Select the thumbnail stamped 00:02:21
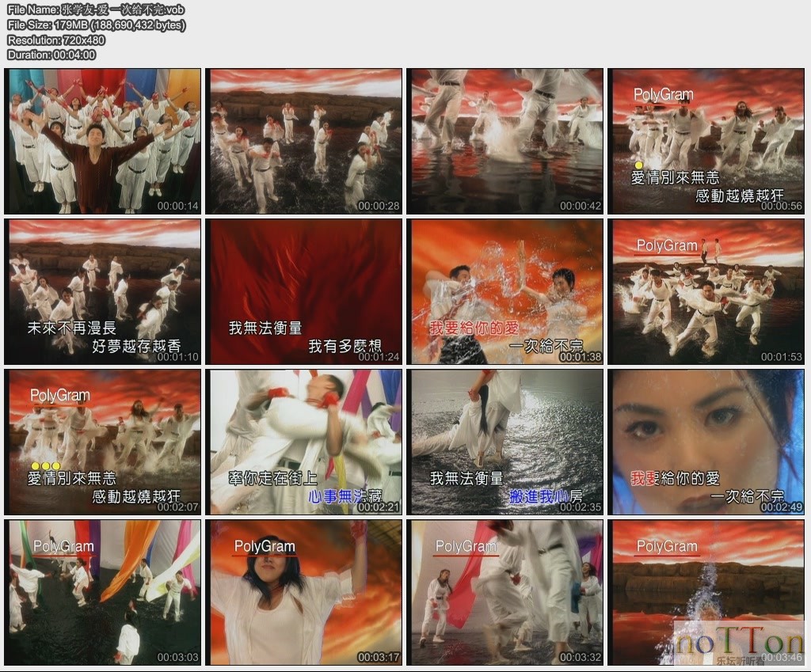This screenshot has width=811, height=672. pos(303,442)
